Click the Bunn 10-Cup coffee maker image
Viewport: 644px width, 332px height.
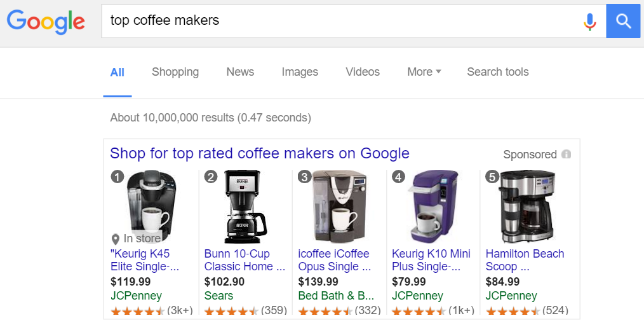tap(243, 206)
